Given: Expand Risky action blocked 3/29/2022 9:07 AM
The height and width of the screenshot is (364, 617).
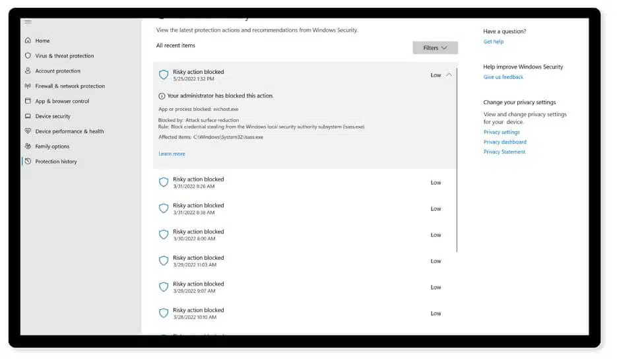Looking at the screenshot, I should click(x=305, y=287).
